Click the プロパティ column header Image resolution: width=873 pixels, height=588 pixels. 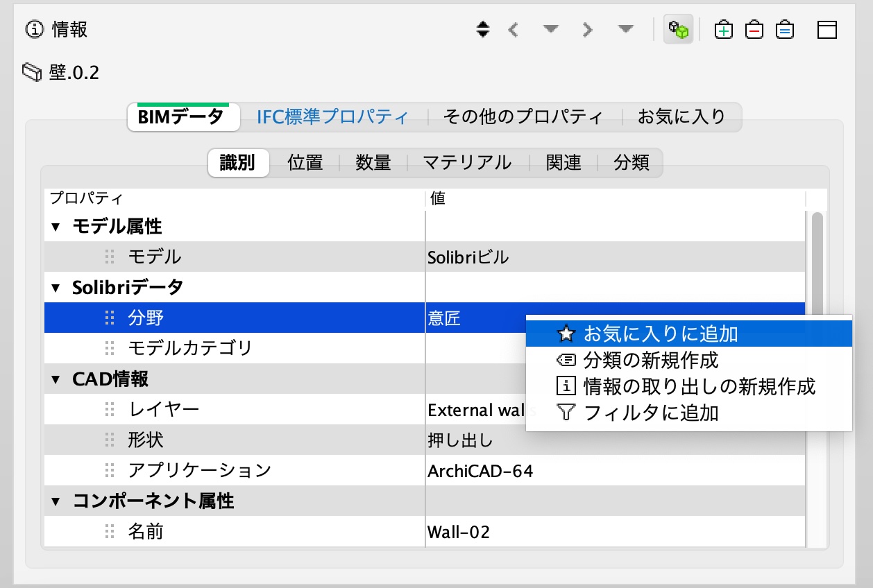click(235, 199)
